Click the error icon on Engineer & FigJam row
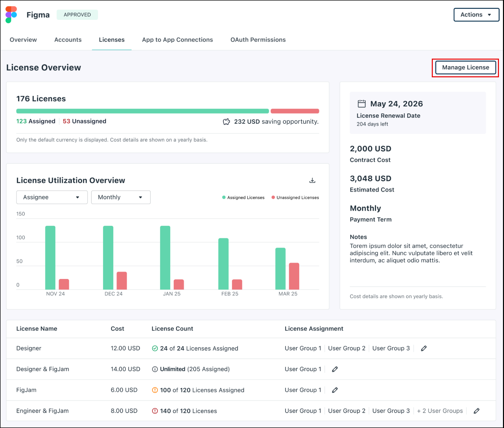The width and height of the screenshot is (504, 428). (x=155, y=411)
